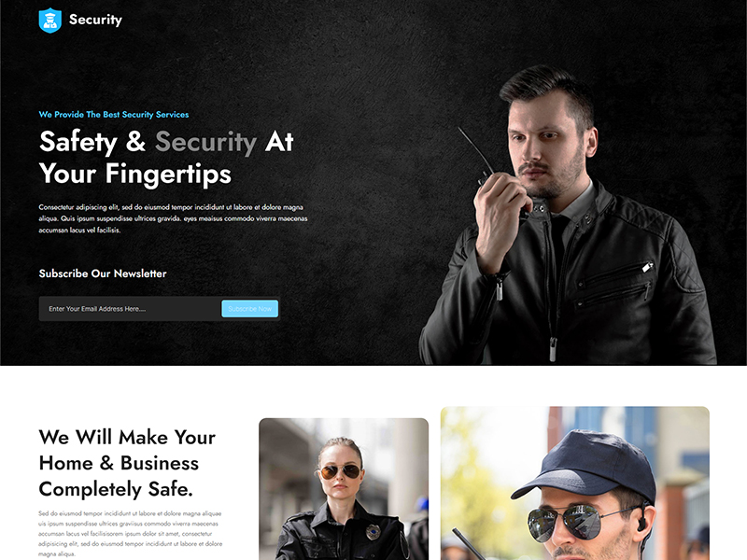This screenshot has width=747, height=560.
Task: Select the hero photo of man in leather jacket
Action: 567,217
